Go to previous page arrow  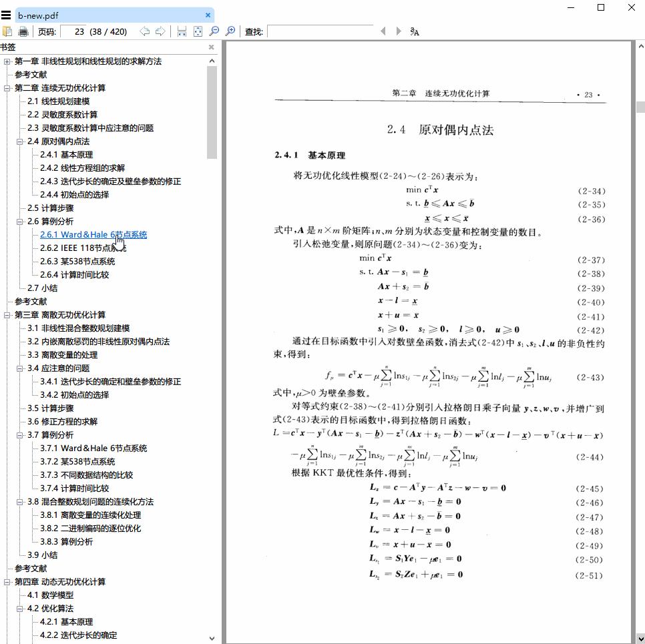click(x=144, y=31)
